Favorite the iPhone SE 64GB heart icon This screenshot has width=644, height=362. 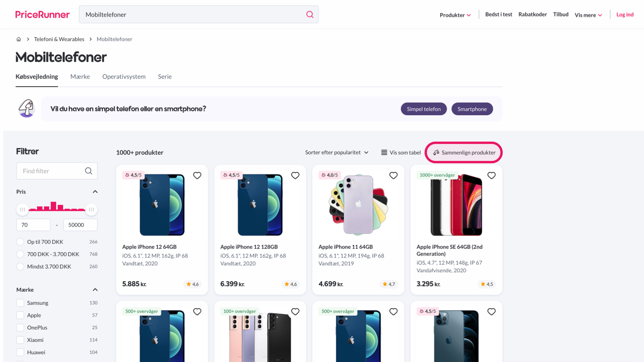[x=492, y=176]
